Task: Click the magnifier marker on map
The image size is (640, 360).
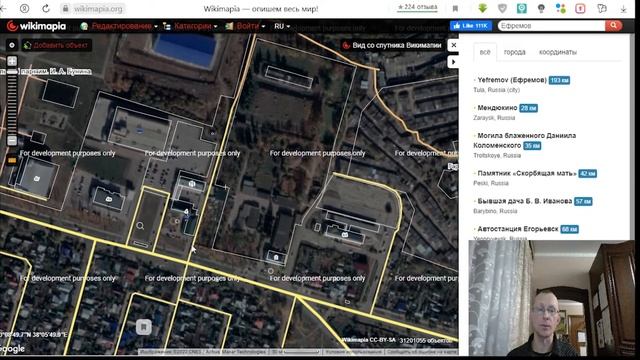Action: pyautogui.click(x=140, y=226)
